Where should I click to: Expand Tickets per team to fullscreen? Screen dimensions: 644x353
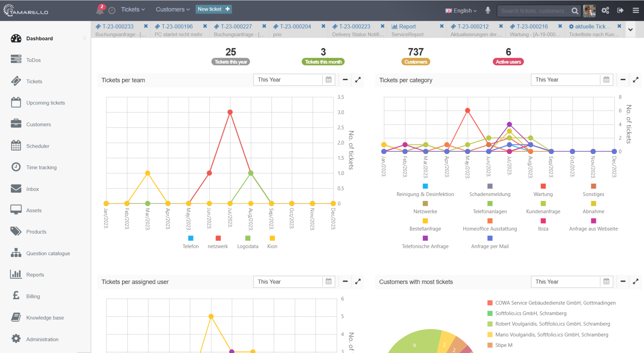[358, 80]
